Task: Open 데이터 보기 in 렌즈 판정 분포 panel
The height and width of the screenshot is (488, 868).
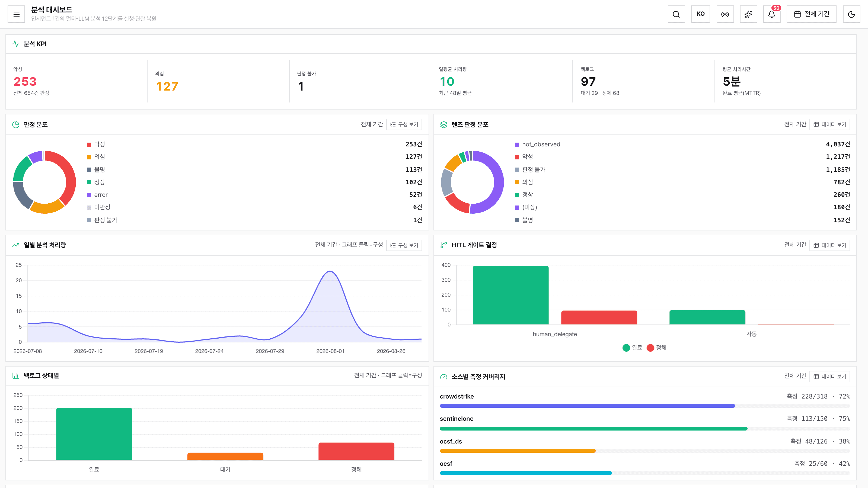Action: (829, 125)
